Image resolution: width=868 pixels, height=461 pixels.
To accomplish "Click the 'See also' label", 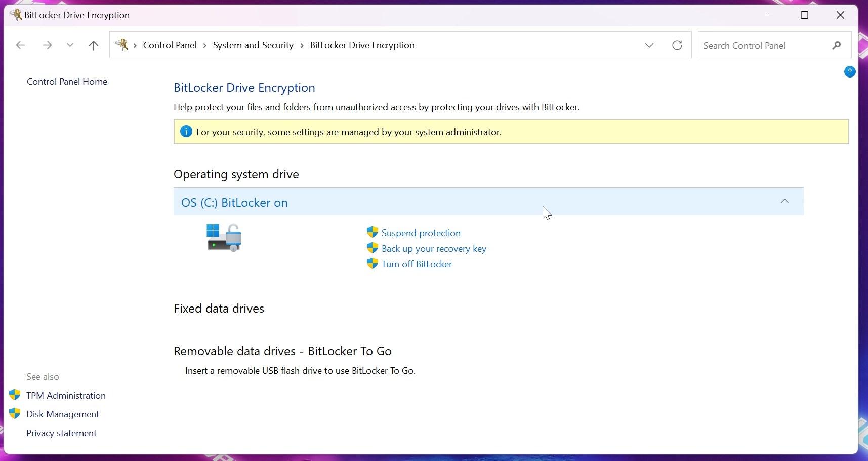I will coord(43,377).
